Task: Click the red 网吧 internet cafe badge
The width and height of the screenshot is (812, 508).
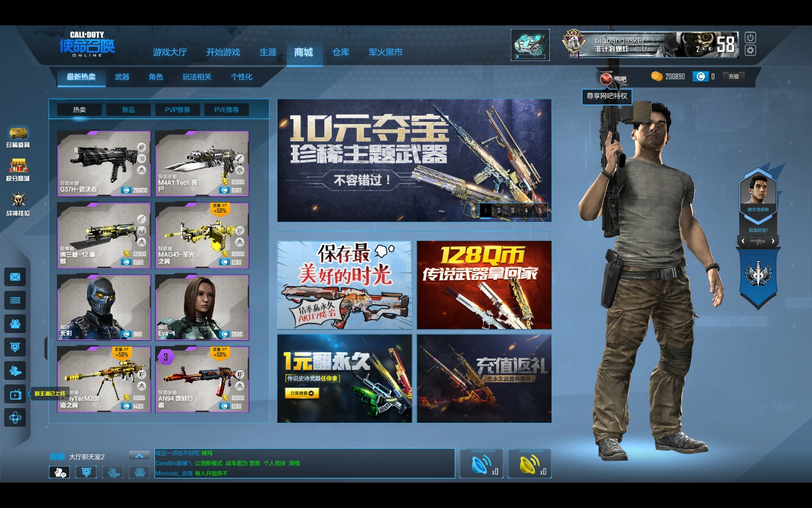Action: [x=606, y=79]
